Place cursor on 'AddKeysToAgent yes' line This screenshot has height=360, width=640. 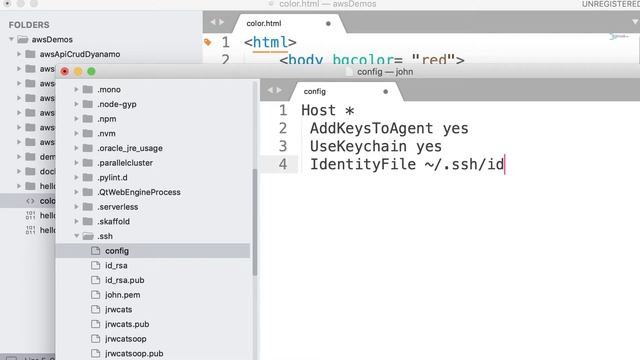pyautogui.click(x=389, y=128)
